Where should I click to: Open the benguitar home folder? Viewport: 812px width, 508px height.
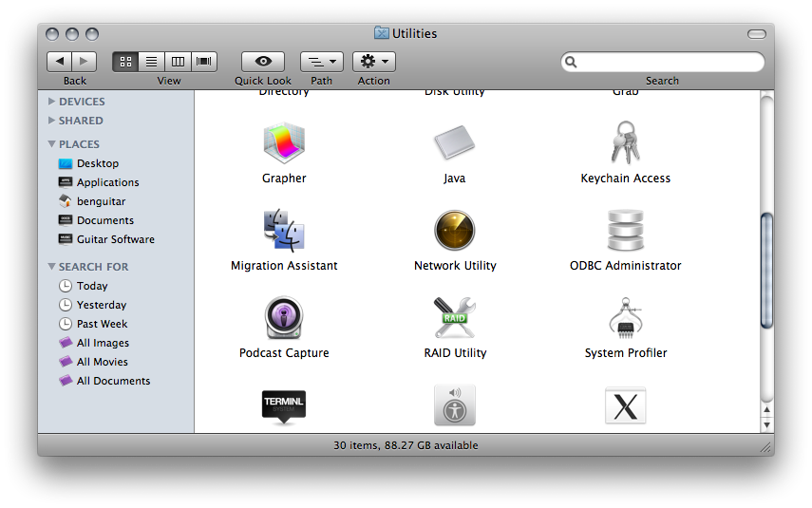tap(92, 201)
